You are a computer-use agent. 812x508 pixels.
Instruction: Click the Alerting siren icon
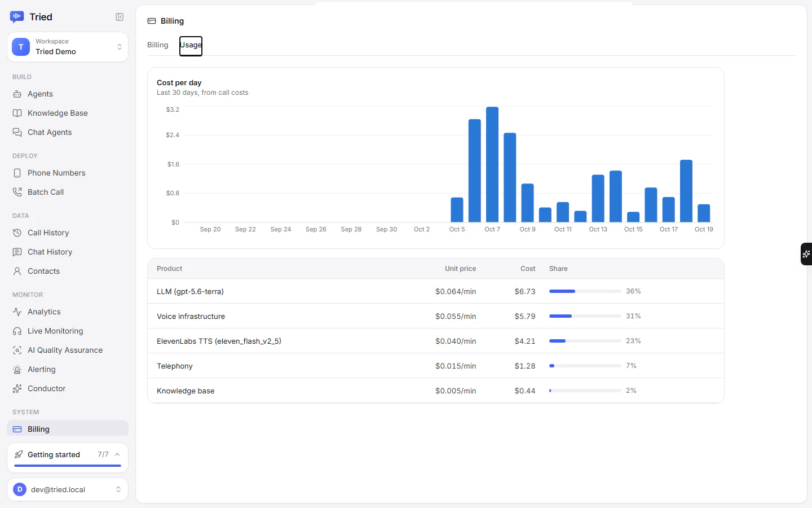[x=17, y=369]
